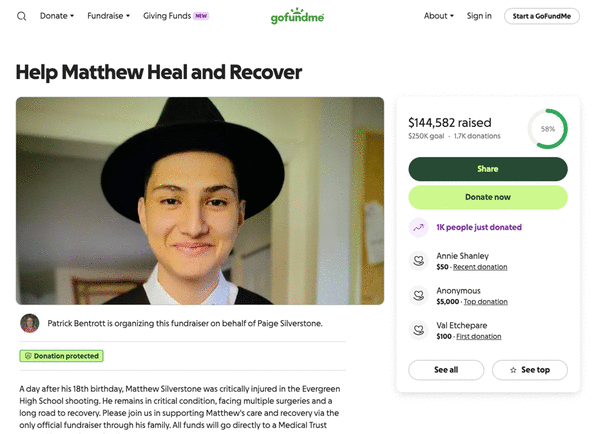Expand the Donate dropdown menu
Screen dimensions: 600x434
click(57, 16)
